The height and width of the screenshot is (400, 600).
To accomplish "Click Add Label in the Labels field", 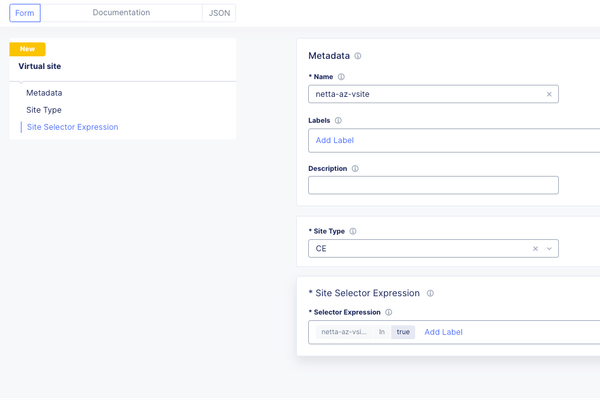I will coord(335,141).
